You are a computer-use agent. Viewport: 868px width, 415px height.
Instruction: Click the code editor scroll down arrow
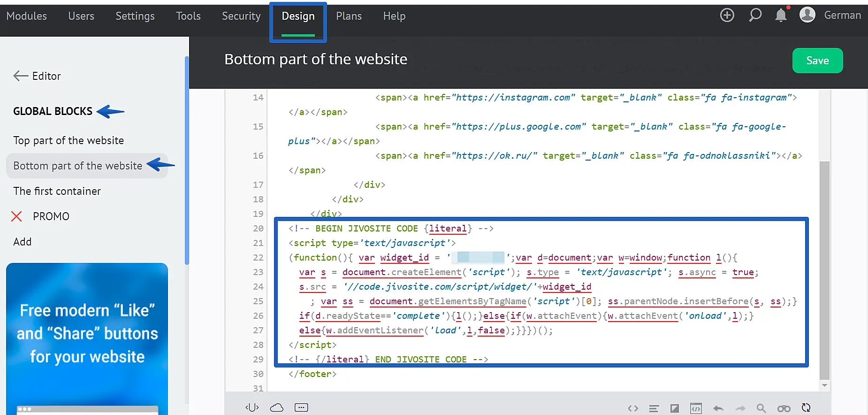click(x=824, y=385)
